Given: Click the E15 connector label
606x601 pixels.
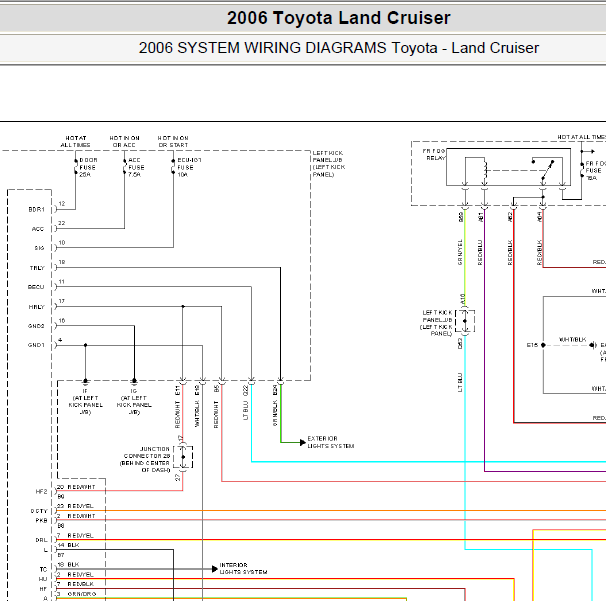Looking at the screenshot, I should (532, 345).
